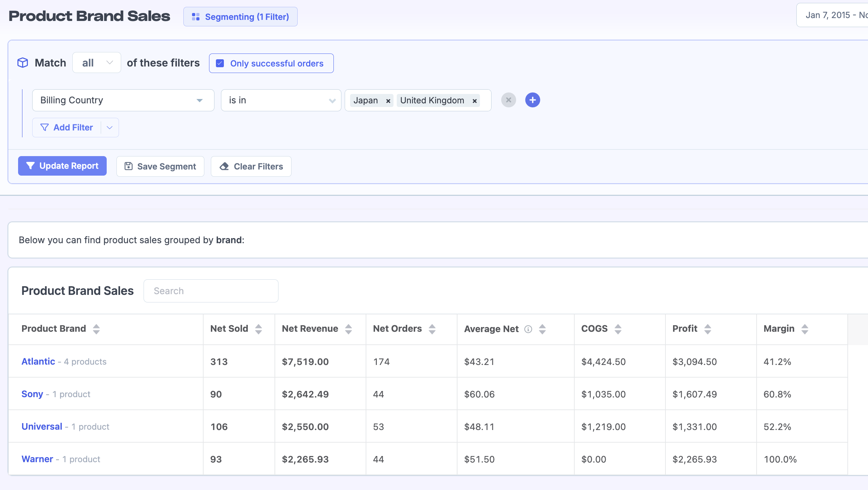Open the Match all dropdown
The width and height of the screenshot is (868, 490).
pyautogui.click(x=97, y=63)
